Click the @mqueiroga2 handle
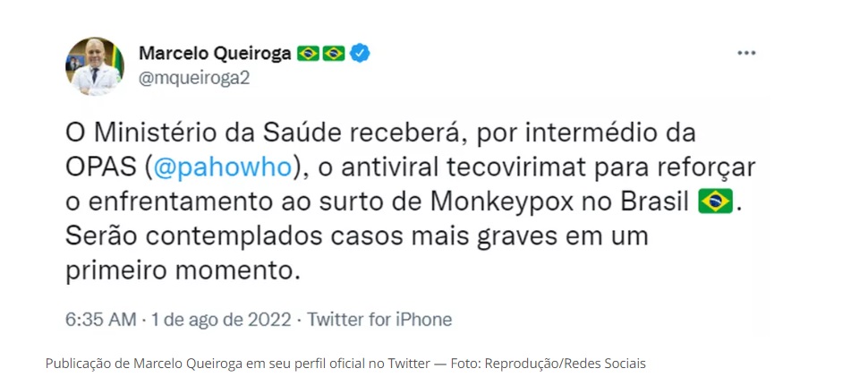This screenshot has width=868, height=377. 194,78
